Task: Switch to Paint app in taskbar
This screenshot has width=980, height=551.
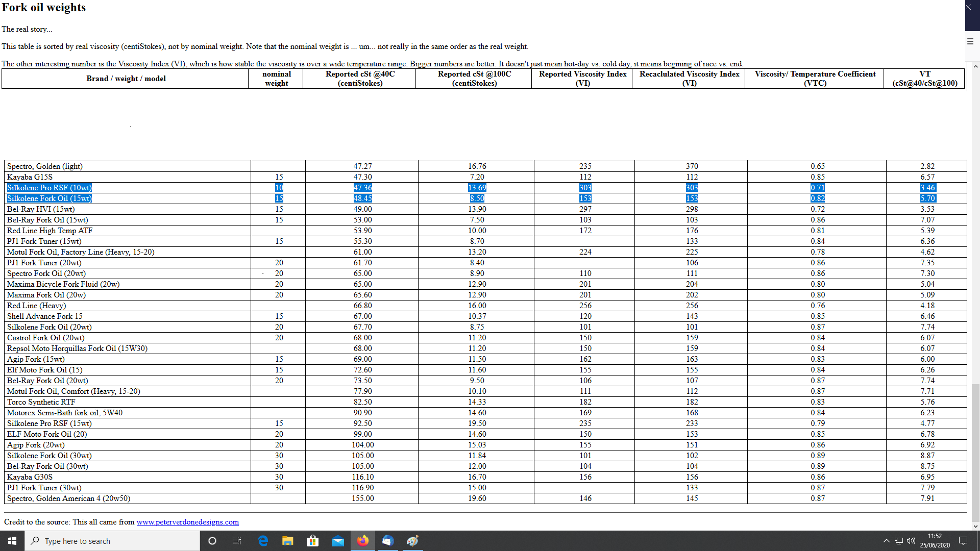Action: point(412,541)
